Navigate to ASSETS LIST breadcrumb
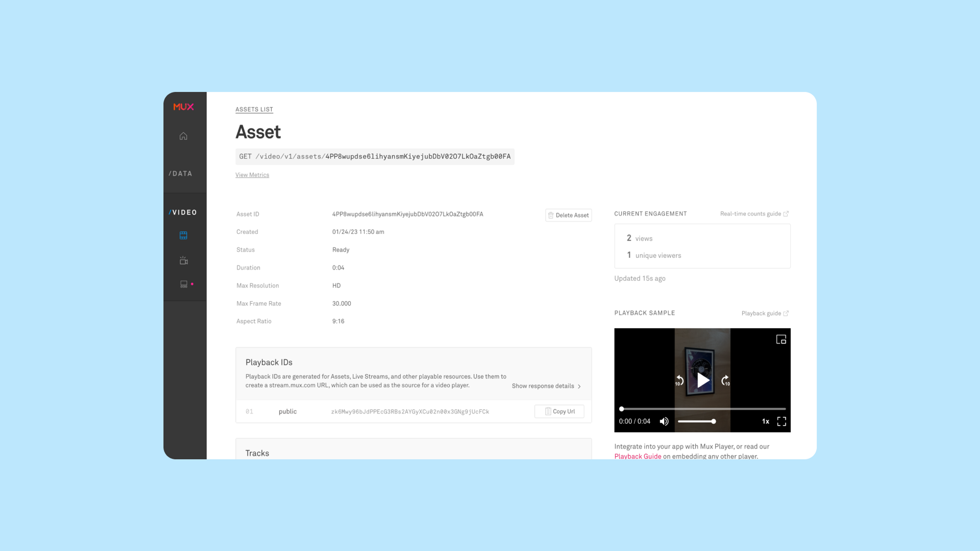Screen dimensions: 980x551 coord(254,109)
